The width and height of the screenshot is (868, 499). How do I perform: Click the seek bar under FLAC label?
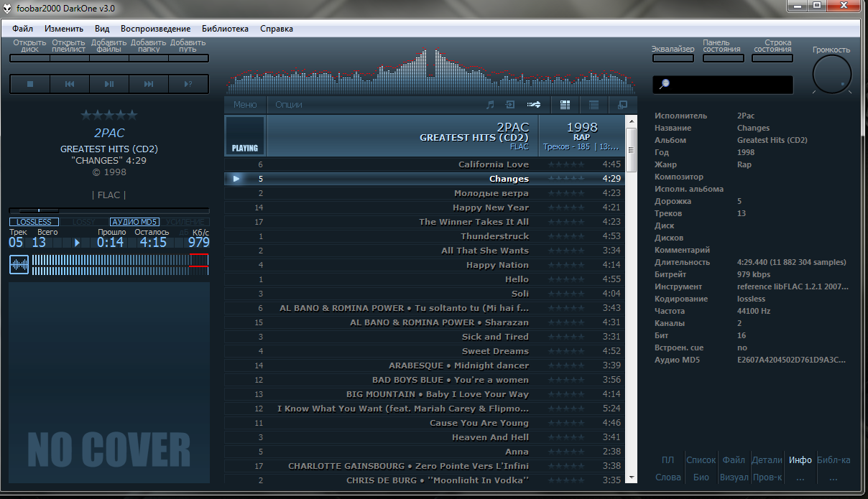pyautogui.click(x=109, y=210)
